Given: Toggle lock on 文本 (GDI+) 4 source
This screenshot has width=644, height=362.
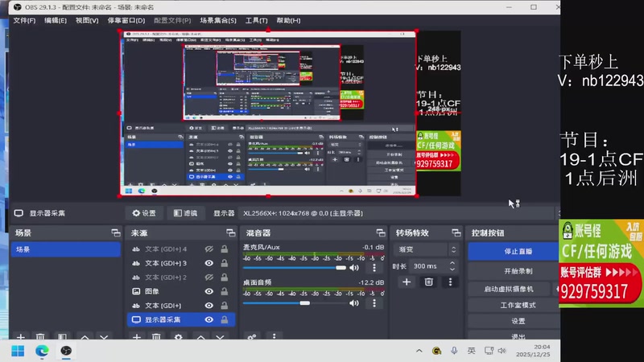Looking at the screenshot, I should [x=225, y=249].
